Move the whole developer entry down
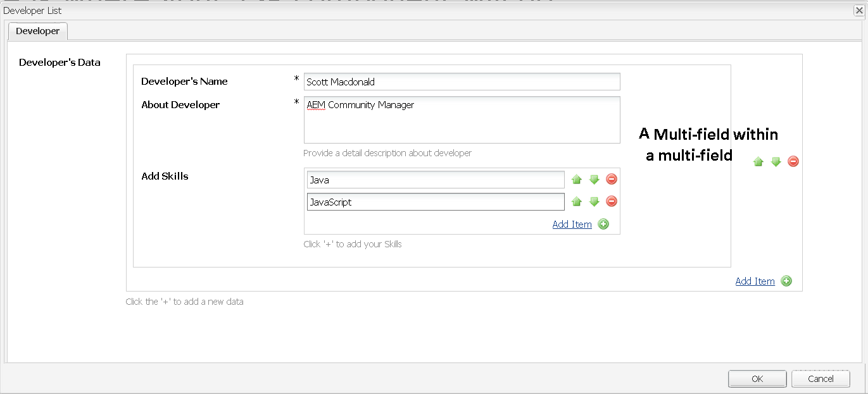 [776, 162]
